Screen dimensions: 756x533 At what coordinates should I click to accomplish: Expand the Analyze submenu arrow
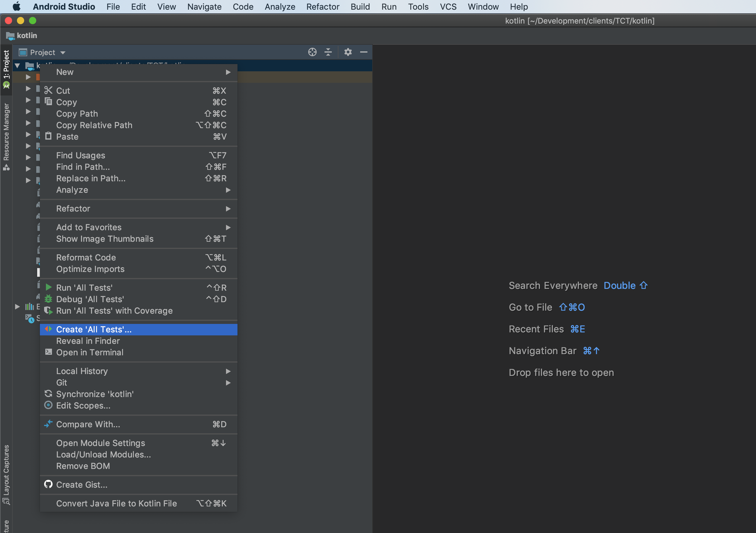click(x=228, y=190)
